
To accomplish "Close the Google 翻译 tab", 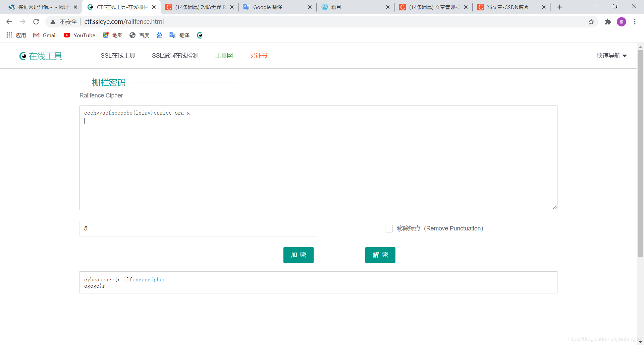I will [310, 7].
